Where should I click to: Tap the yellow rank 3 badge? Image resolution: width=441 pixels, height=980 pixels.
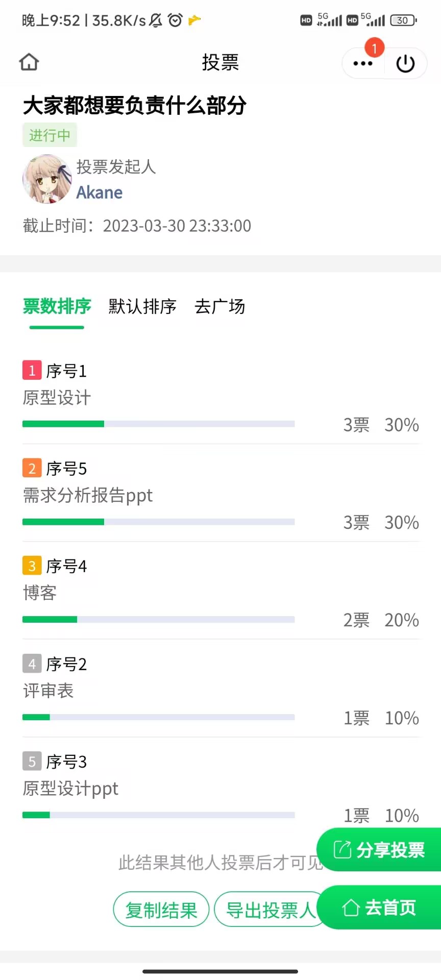point(32,566)
